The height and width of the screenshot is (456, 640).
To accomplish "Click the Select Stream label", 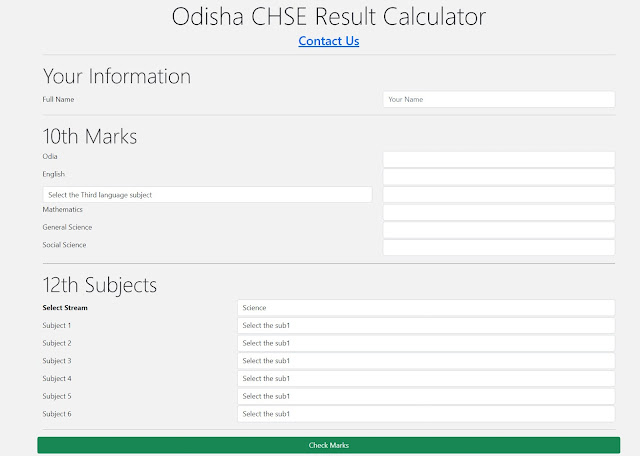I will tap(65, 308).
